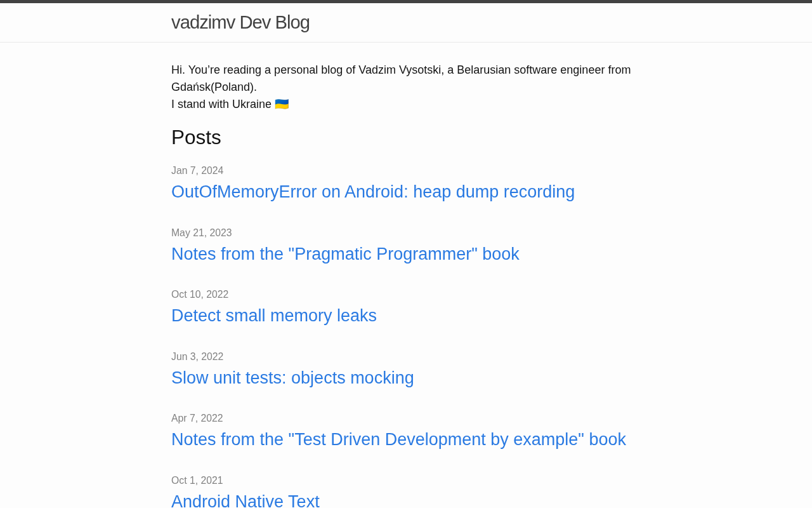Viewport: 812px width, 508px height.
Task: Open the OutOfMemoryError on Android post
Action: (x=373, y=192)
